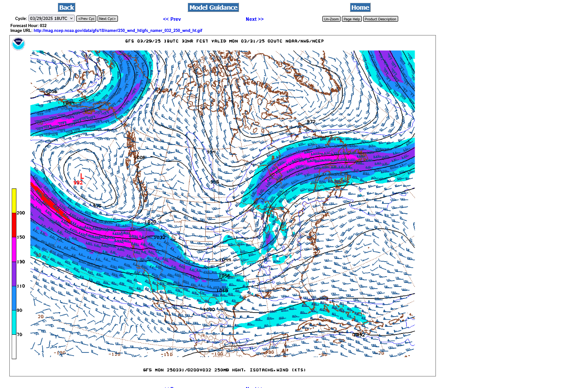Go to the previous forecast hour
Image resolution: width=588 pixels, height=388 pixels.
[x=172, y=19]
